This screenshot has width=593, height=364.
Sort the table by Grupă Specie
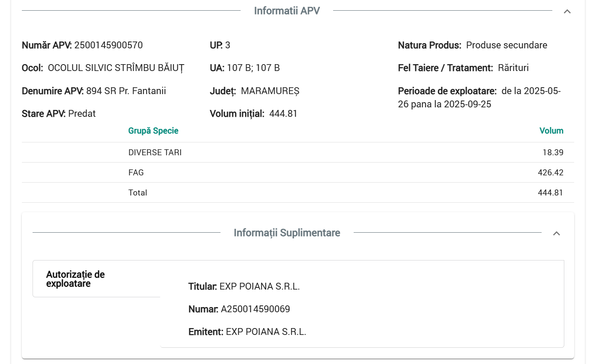pos(153,130)
